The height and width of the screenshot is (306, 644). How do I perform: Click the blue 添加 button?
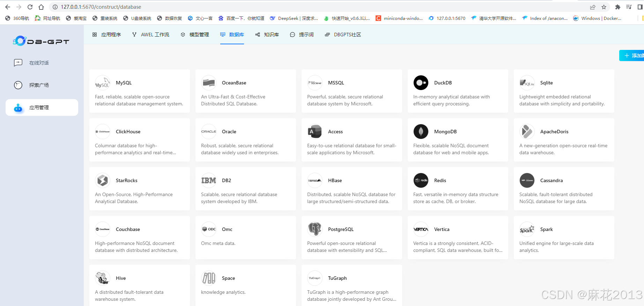(632, 55)
